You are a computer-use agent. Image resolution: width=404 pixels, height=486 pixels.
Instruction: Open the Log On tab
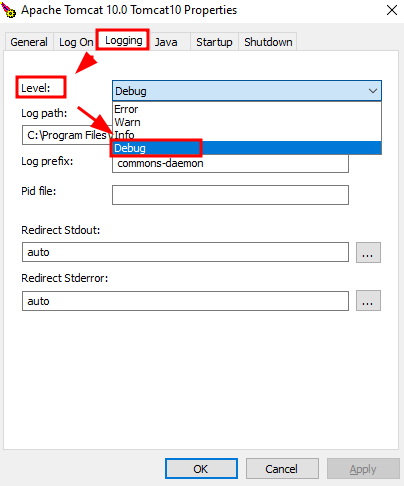[76, 42]
